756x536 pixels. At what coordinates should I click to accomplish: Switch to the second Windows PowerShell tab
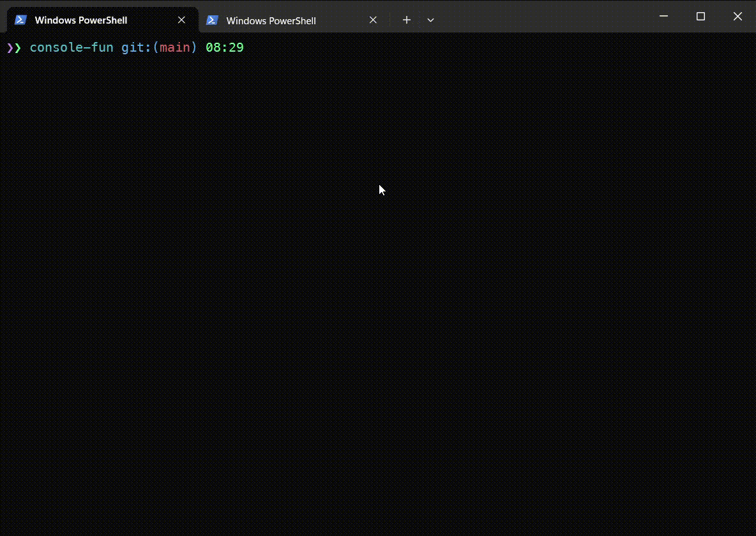[x=294, y=20]
